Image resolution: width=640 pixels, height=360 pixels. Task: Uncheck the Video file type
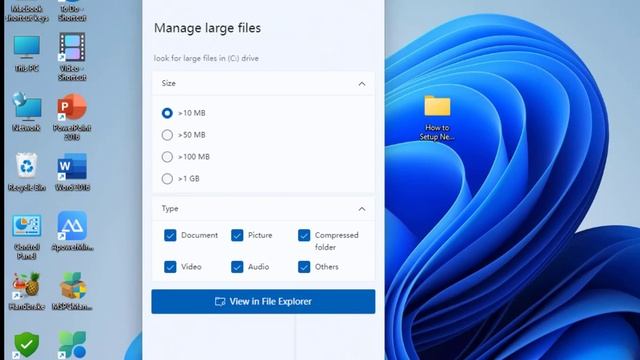click(x=170, y=267)
